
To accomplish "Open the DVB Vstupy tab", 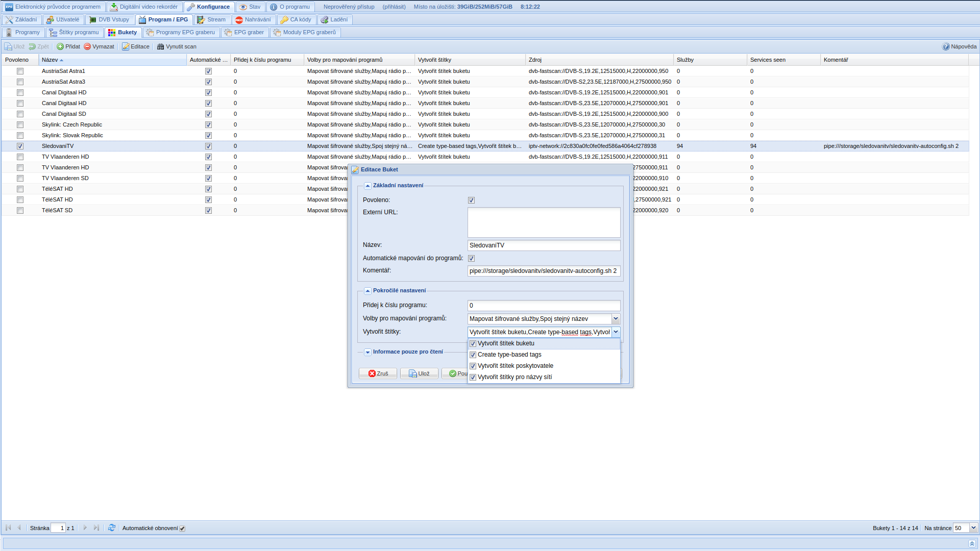I will click(109, 19).
